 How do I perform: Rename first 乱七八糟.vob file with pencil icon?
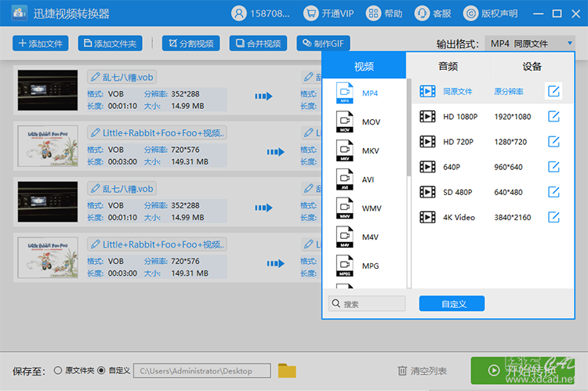point(95,78)
